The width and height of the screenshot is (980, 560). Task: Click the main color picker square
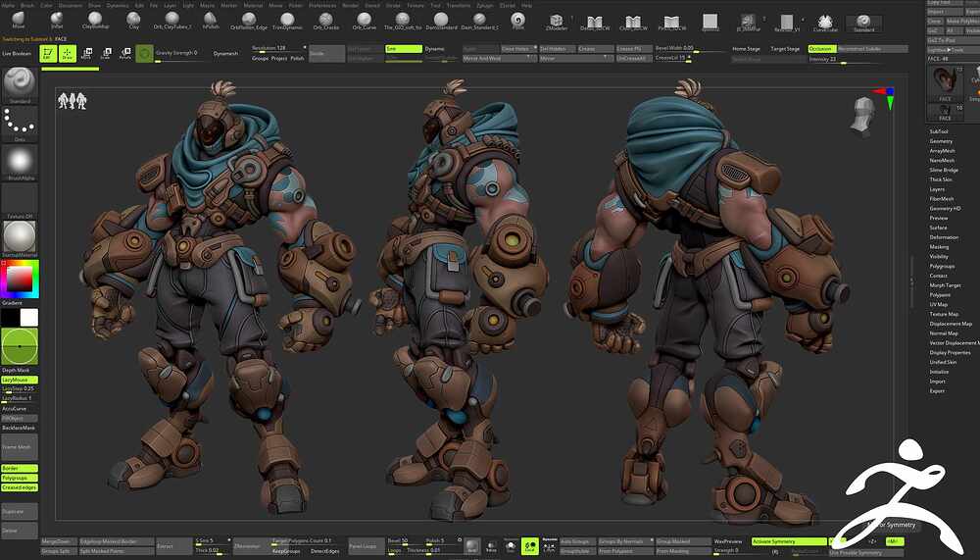[x=20, y=280]
